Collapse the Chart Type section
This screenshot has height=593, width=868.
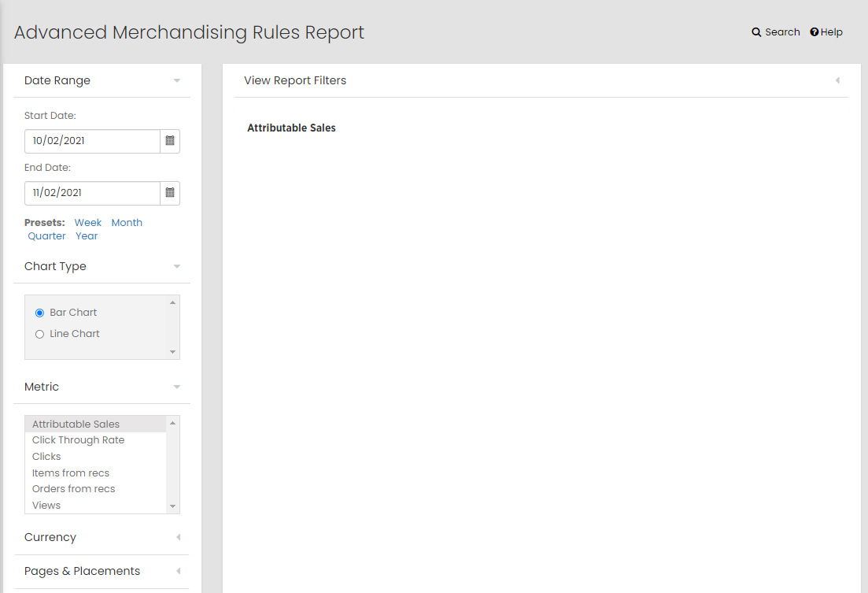point(176,266)
